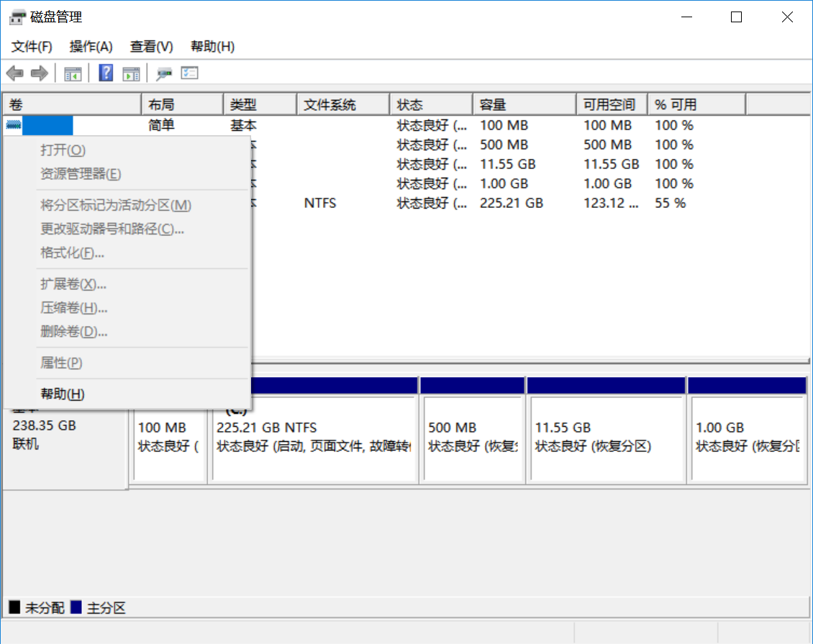Select the 11.55 GB recovery partition block
This screenshot has height=644, width=813.
[607, 430]
